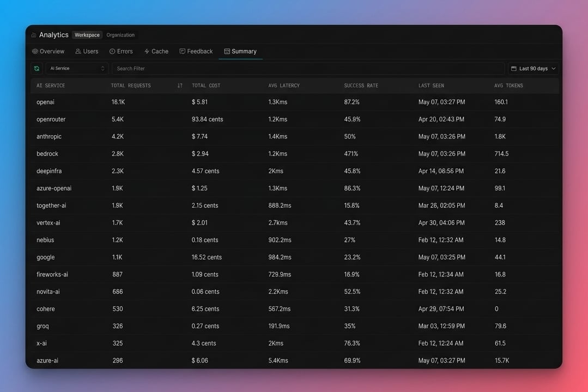
Task: Select the azure-openai service name
Action: click(54, 188)
